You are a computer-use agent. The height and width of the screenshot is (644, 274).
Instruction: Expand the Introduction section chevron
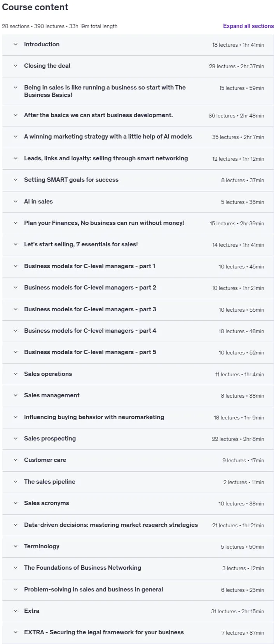pyautogui.click(x=16, y=44)
